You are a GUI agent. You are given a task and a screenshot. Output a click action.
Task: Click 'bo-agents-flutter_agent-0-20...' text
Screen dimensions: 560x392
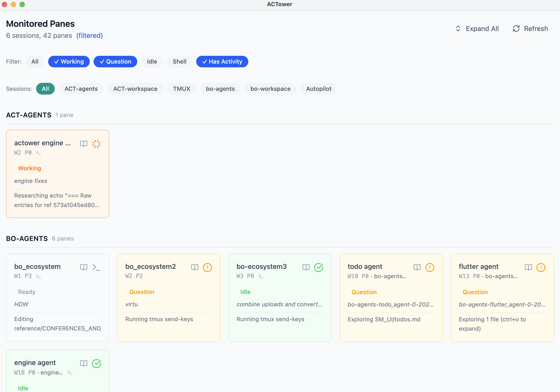[x=502, y=305]
